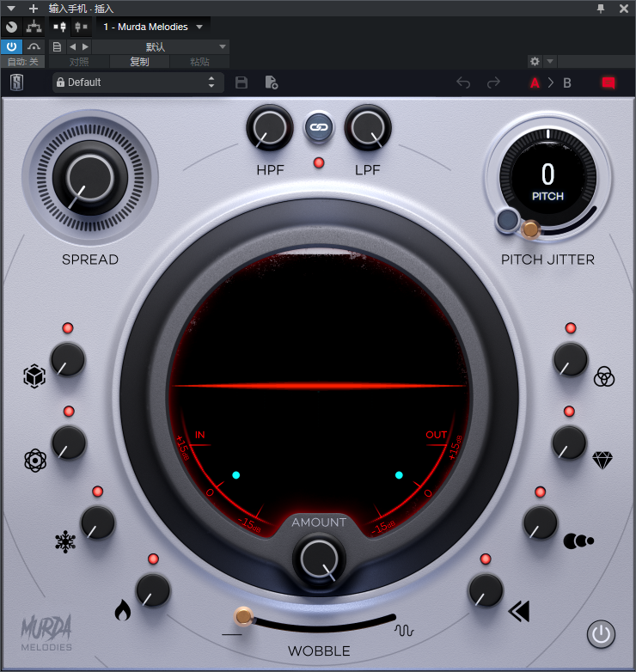Screen dimensions: 636x672
Task: Pin the plugin window
Action: (601, 9)
